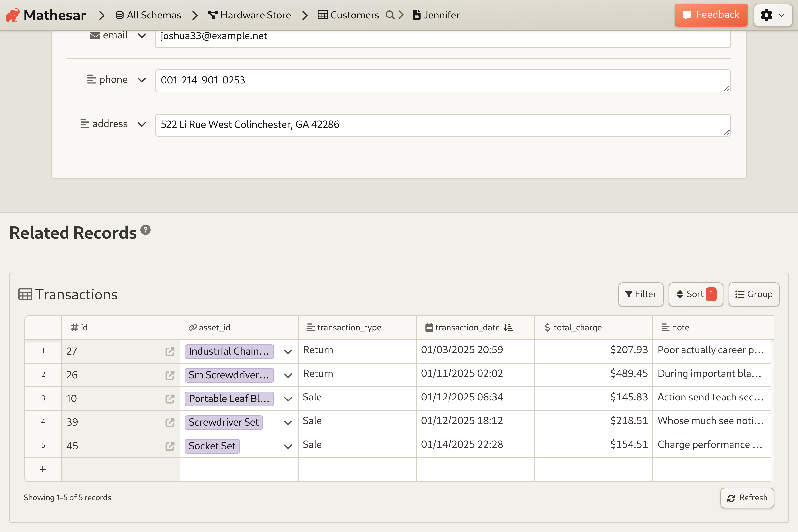Click the phone number input field
The width and height of the screenshot is (798, 532).
(x=443, y=81)
